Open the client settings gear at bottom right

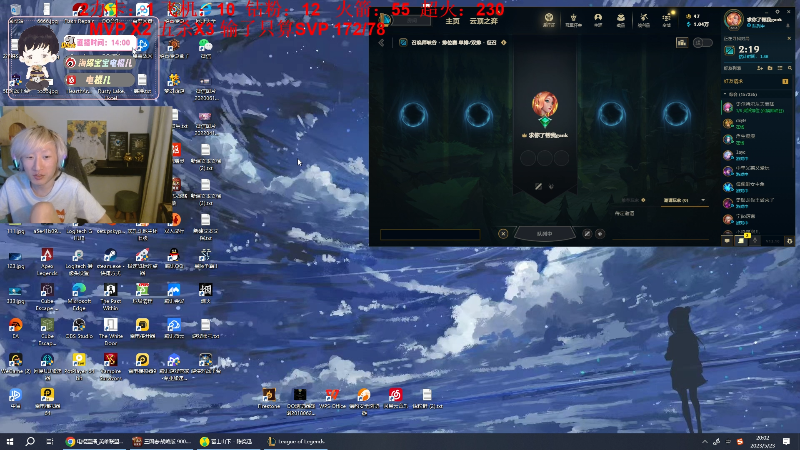click(789, 241)
